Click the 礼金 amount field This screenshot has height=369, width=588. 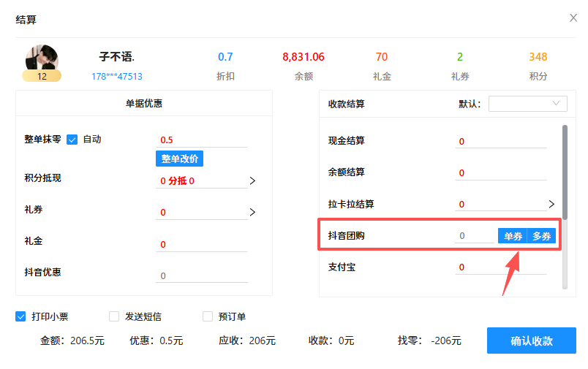[202, 245]
